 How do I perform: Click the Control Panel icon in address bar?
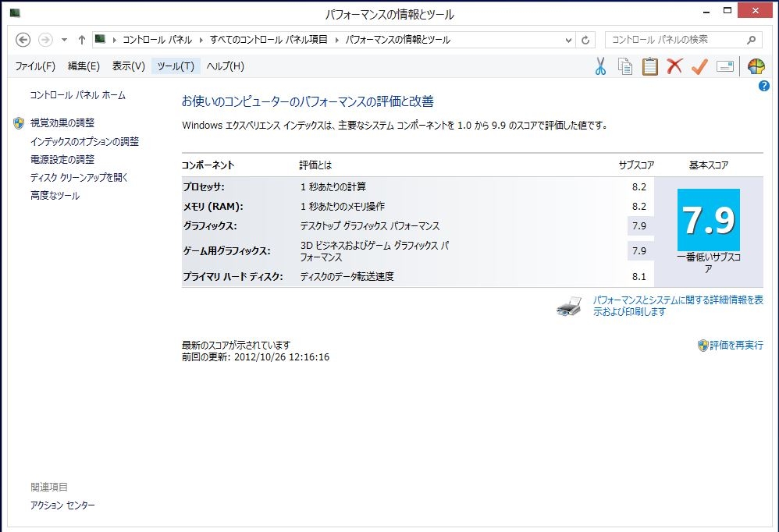tap(101, 39)
